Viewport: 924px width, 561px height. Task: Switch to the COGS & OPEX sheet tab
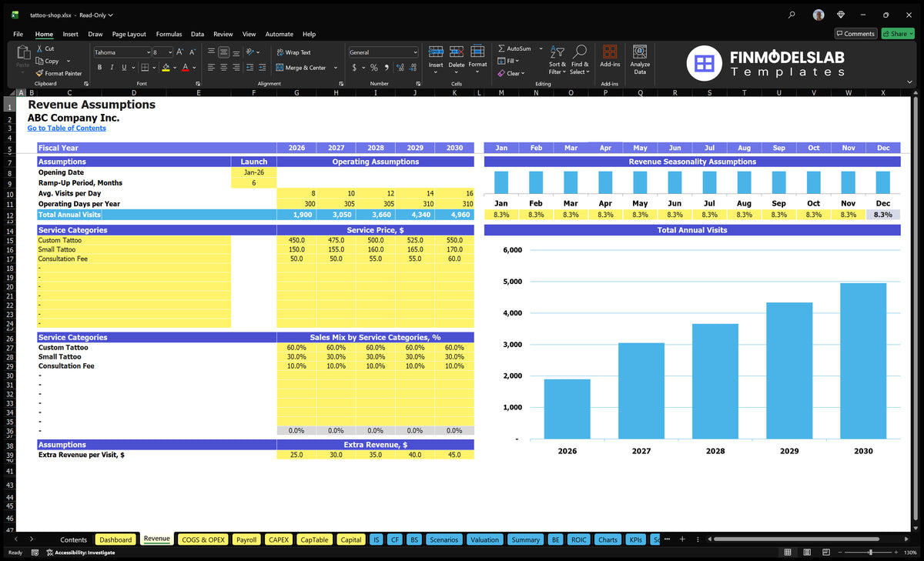203,539
